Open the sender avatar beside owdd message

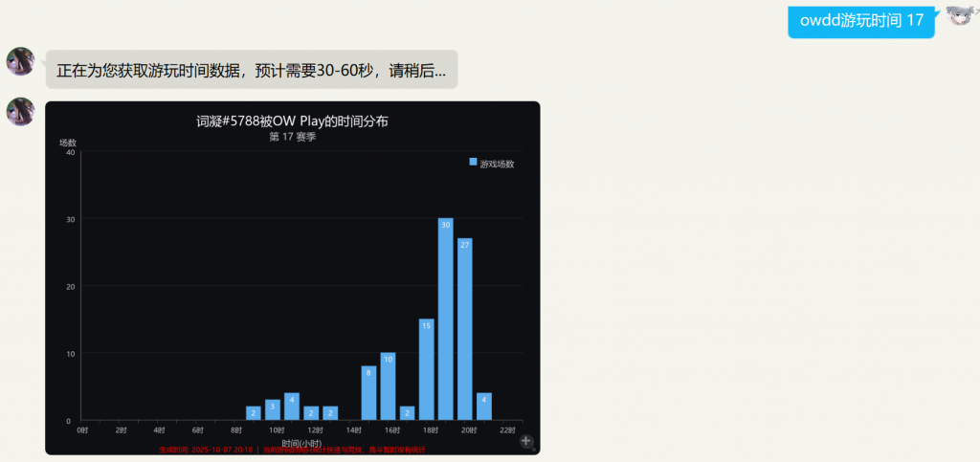[960, 18]
